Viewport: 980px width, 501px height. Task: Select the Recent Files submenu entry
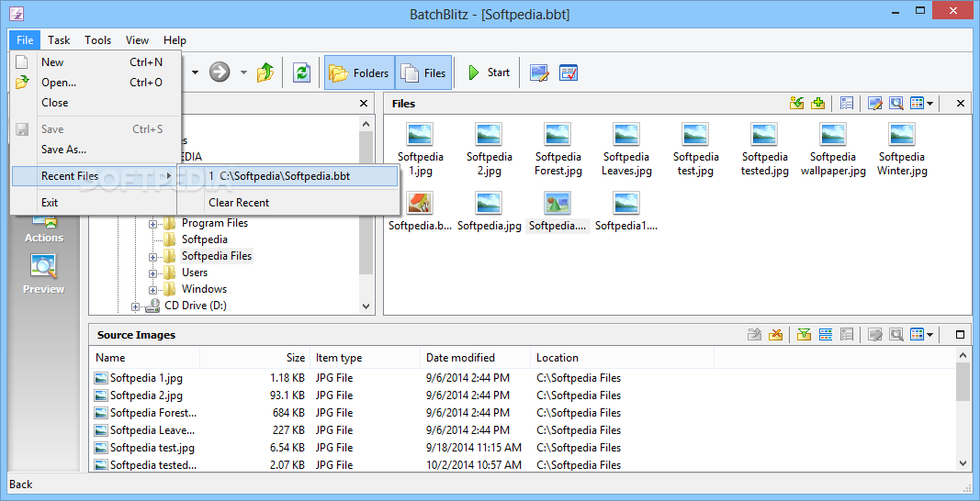(x=96, y=176)
